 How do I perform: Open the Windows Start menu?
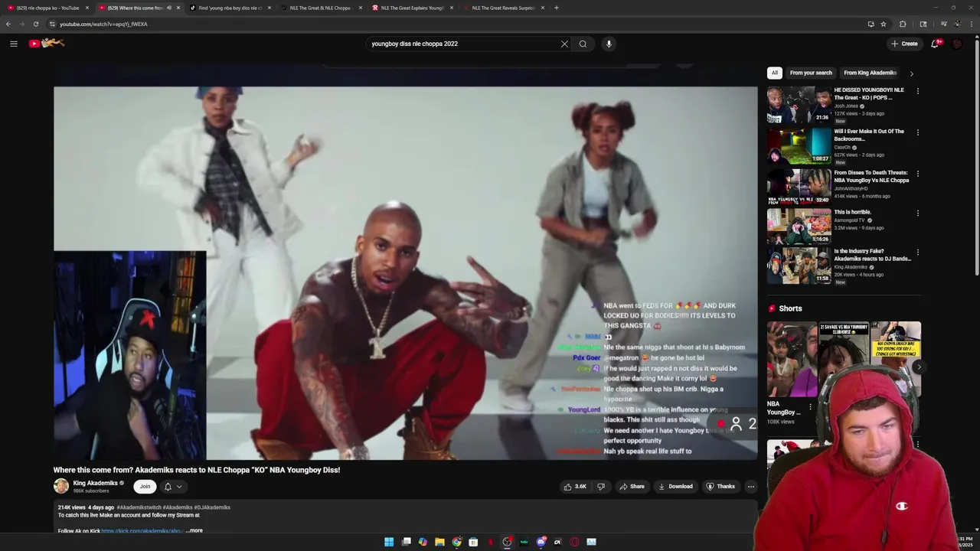coord(389,542)
